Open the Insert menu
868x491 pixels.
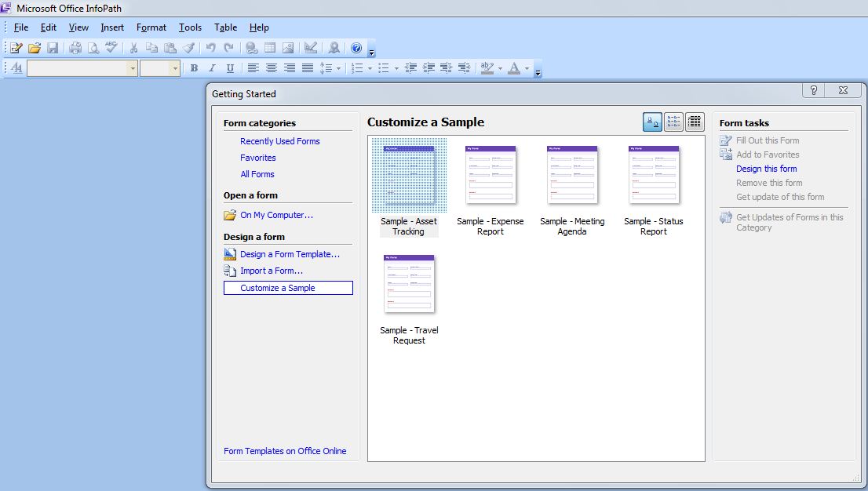pos(112,27)
